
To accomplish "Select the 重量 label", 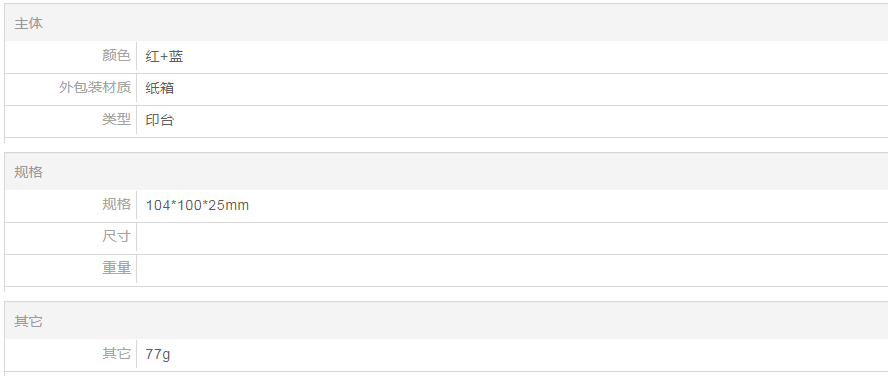I will tap(116, 268).
